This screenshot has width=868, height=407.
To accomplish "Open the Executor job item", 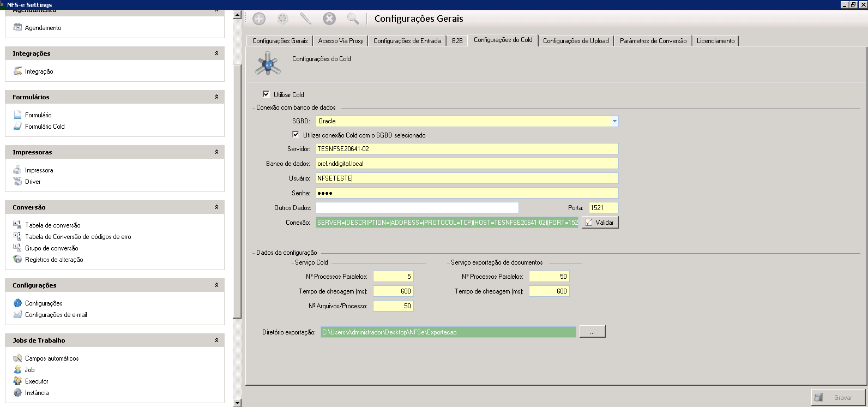I will pos(37,381).
